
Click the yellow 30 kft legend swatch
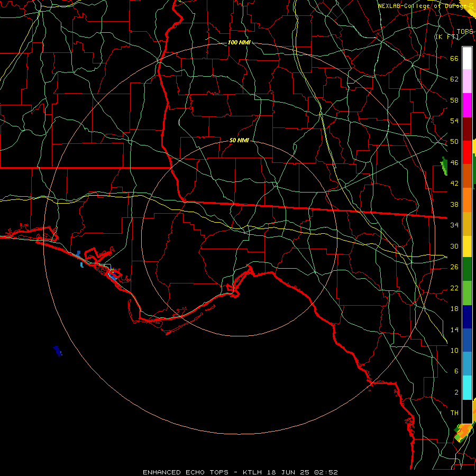[x=467, y=246]
